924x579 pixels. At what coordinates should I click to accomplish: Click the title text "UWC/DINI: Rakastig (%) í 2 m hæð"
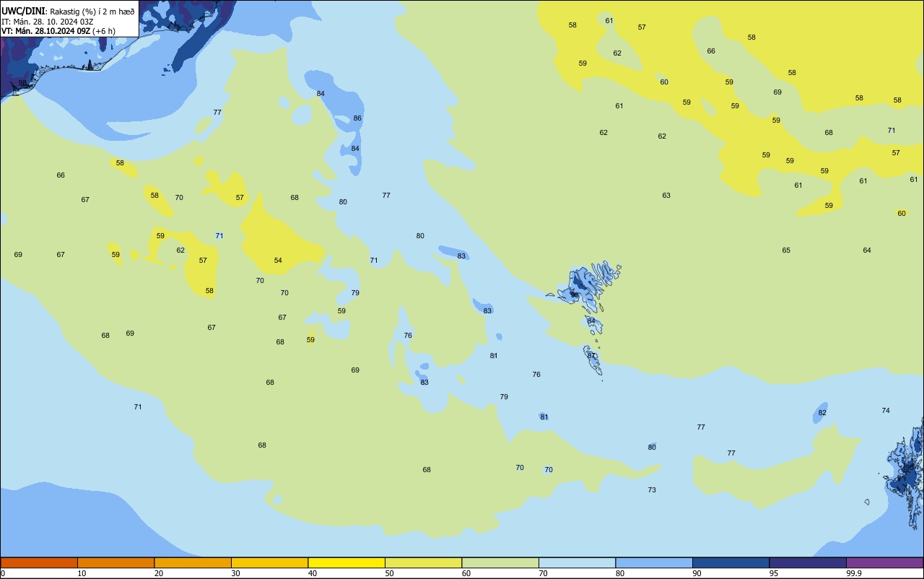pyautogui.click(x=68, y=11)
